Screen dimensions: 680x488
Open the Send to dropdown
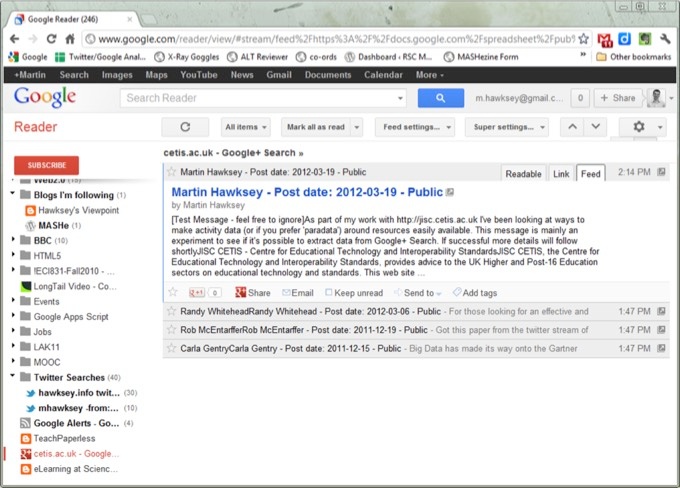pyautogui.click(x=418, y=293)
